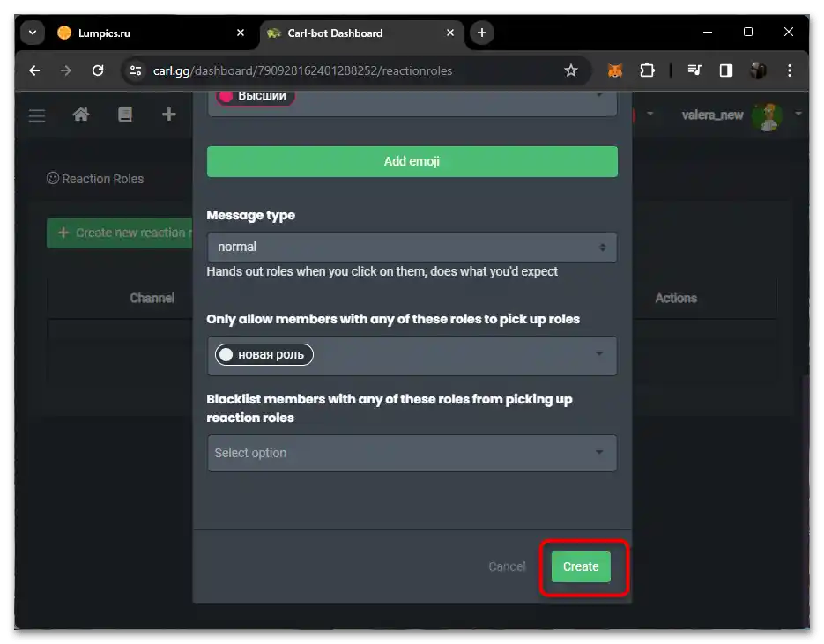This screenshot has width=824, height=644.
Task: Click Create new reaction role button behind dialog
Action: click(120, 233)
